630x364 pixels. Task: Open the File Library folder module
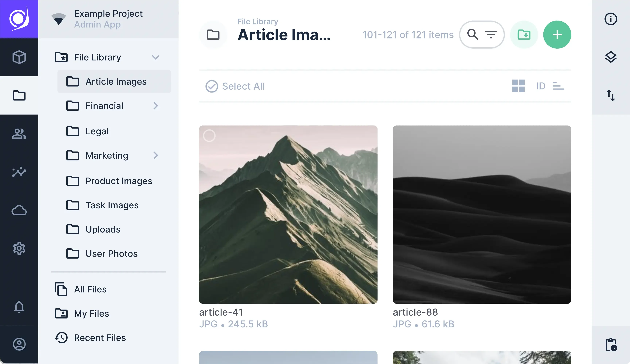(19, 95)
